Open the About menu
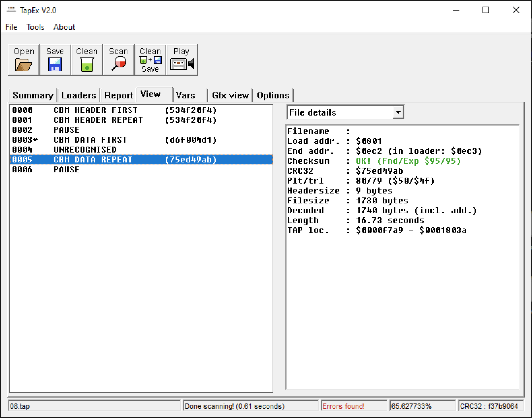The image size is (532, 418). [x=64, y=27]
